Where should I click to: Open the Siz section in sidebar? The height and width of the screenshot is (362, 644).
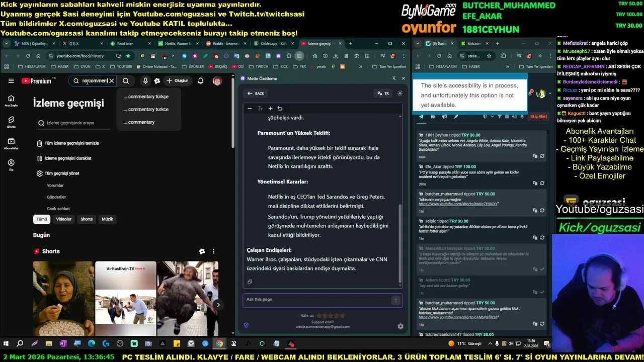pos(11,165)
